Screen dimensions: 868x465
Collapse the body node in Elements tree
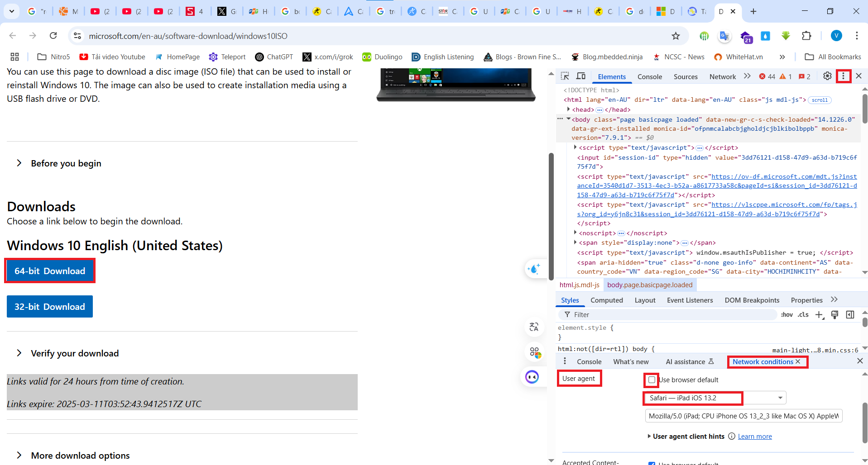tap(568, 119)
